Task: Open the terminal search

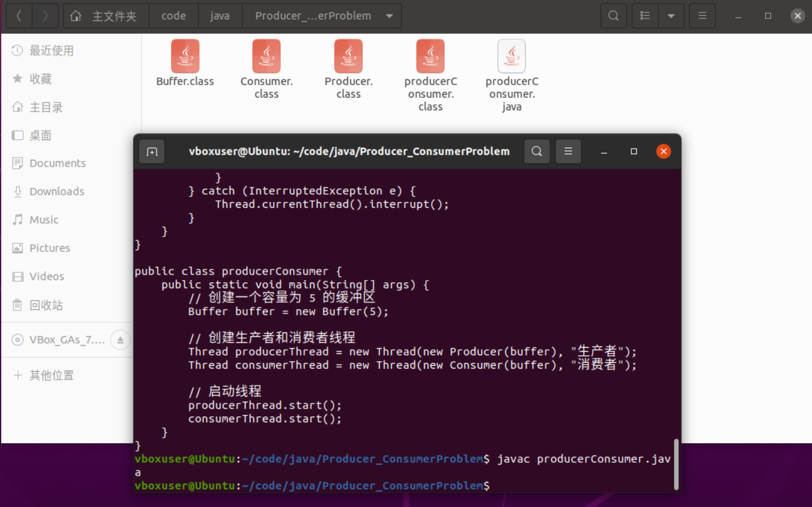Action: [x=537, y=151]
